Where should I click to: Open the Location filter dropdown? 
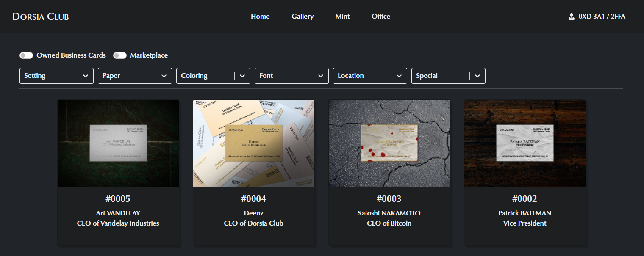click(370, 76)
